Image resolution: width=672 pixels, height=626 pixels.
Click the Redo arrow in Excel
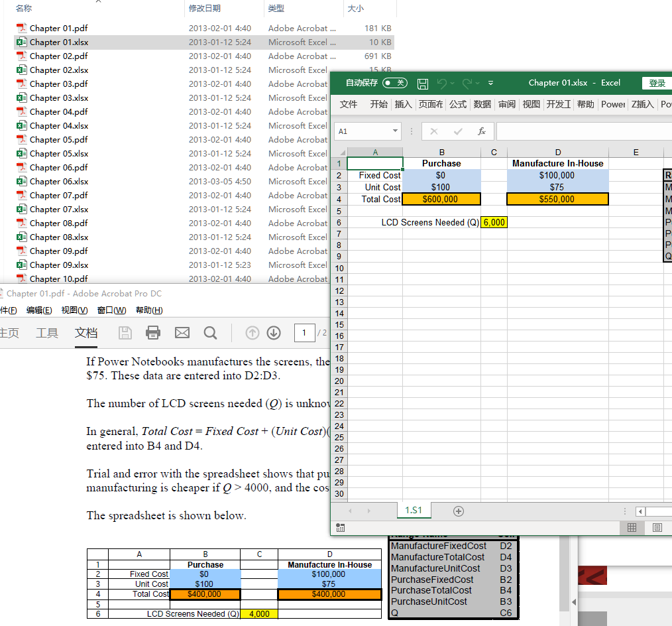point(467,83)
